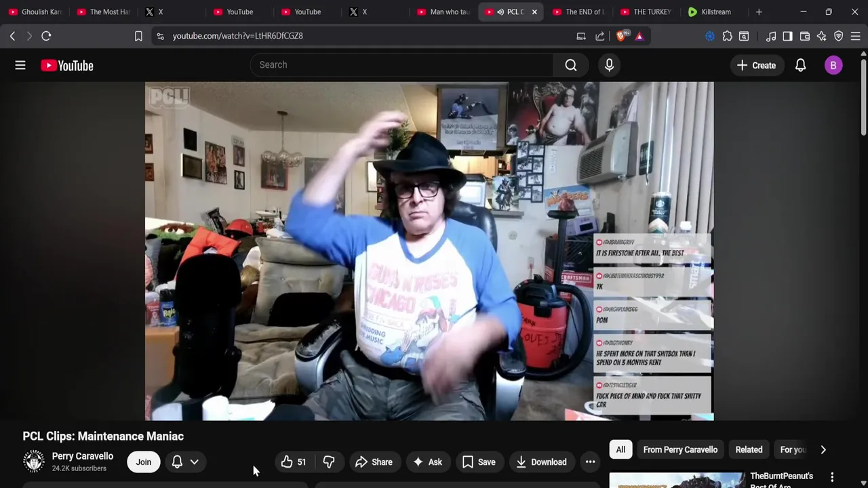This screenshot has height=488, width=868.
Task: Switch to Man who tau tab
Action: point(443,12)
